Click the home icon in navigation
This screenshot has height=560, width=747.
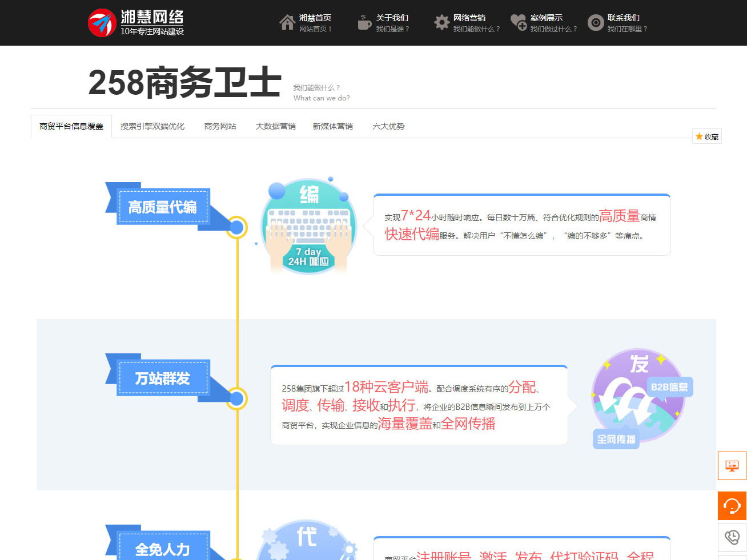287,22
